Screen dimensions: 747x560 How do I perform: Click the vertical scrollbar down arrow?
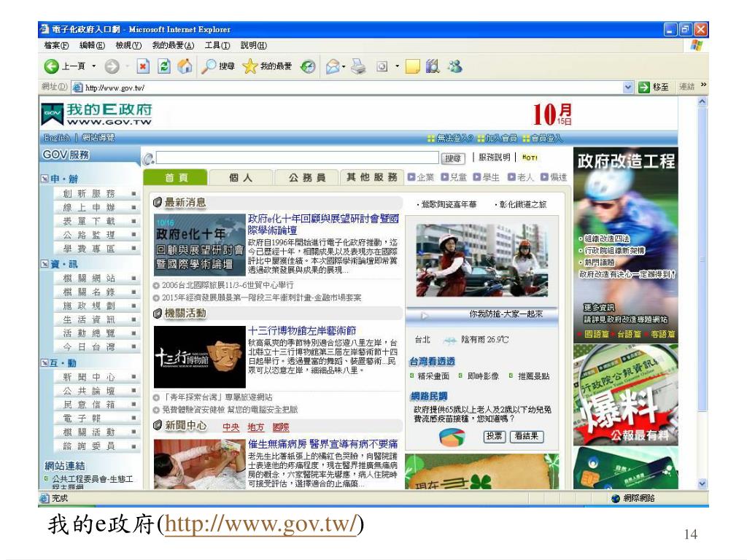[x=703, y=484]
